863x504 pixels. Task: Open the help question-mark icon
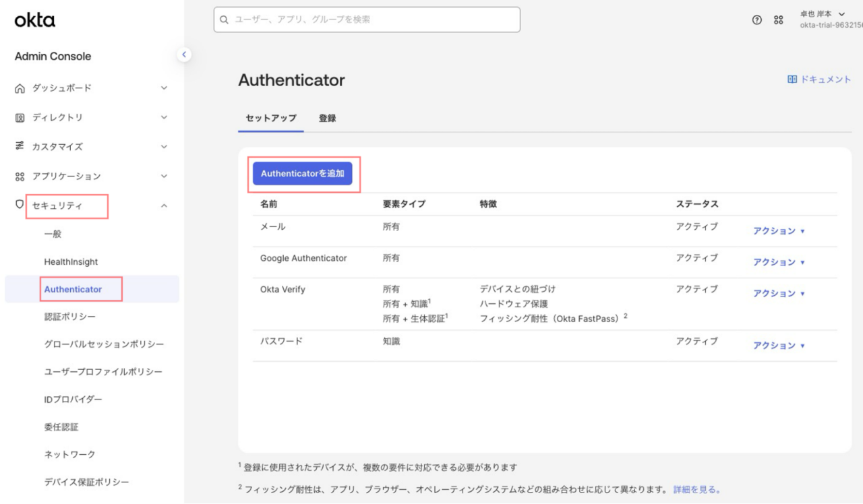click(x=756, y=20)
